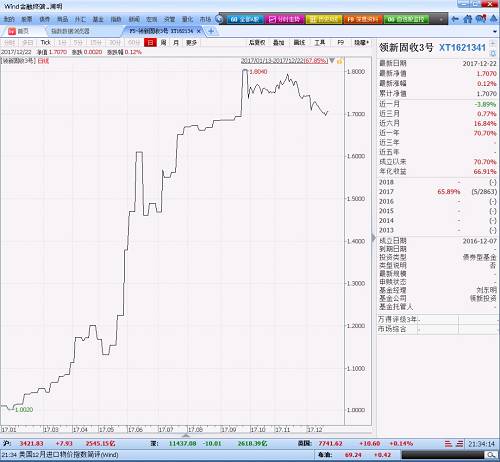Click the yellow lock icon beside date range
Screen dimensions: 500x462
point(340,61)
